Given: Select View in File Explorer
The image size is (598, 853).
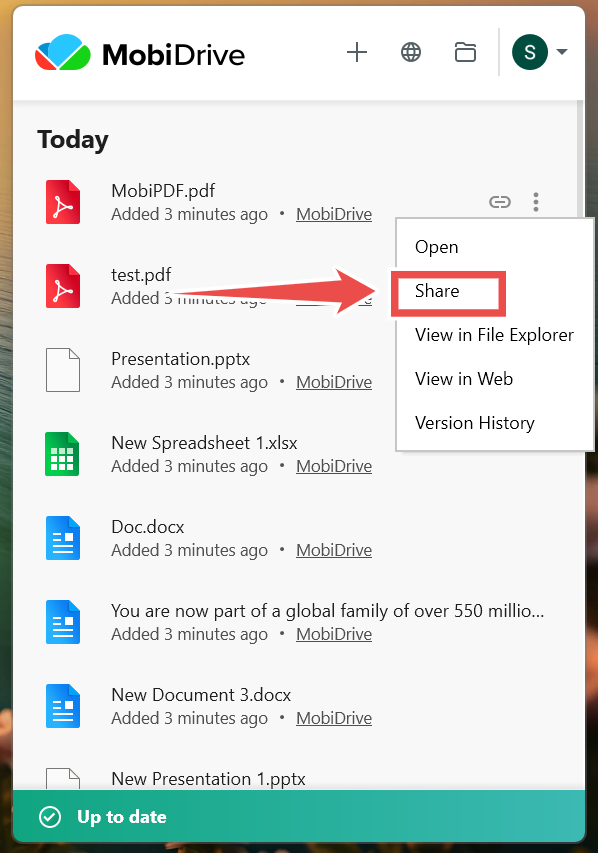Looking at the screenshot, I should coord(495,335).
